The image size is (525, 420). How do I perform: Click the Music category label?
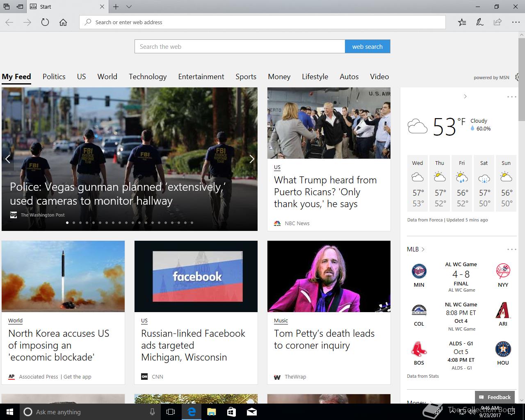click(281, 321)
